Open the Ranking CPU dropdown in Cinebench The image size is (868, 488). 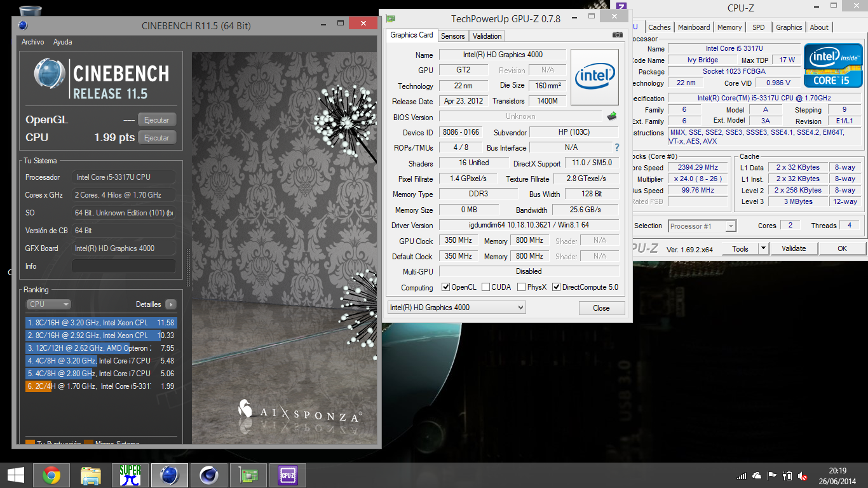(x=48, y=304)
